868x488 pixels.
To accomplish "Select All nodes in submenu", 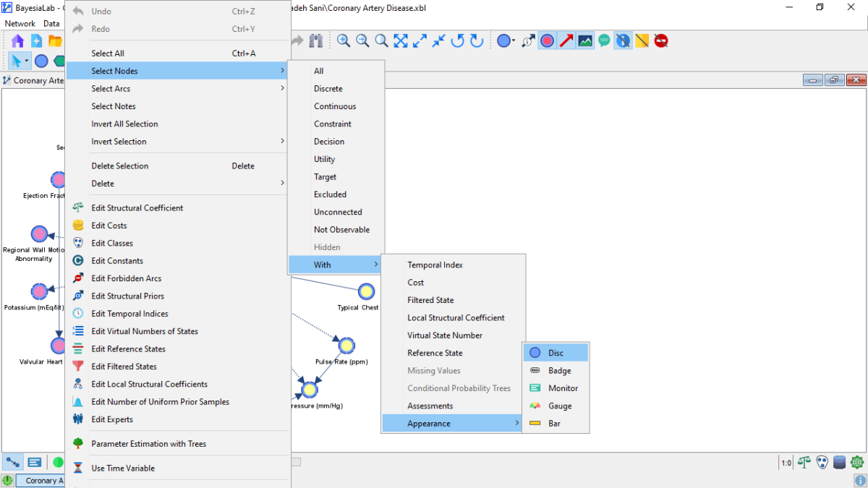I will click(x=336, y=71).
